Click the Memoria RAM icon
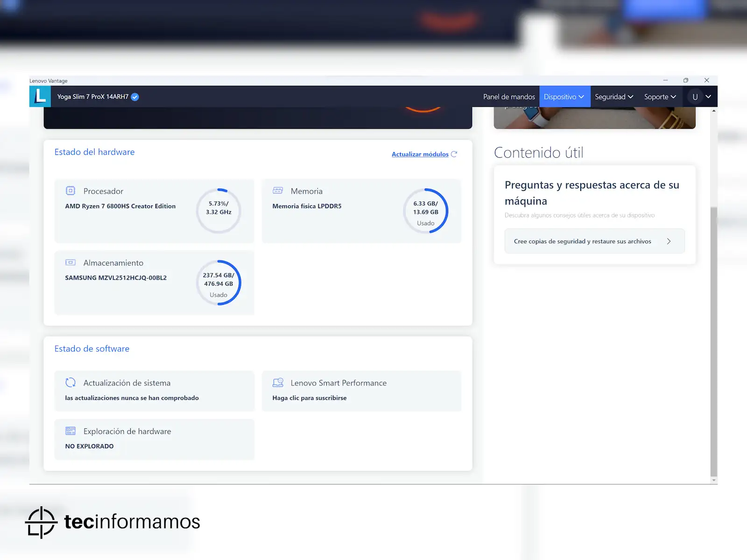This screenshot has height=560, width=747. [x=278, y=191]
